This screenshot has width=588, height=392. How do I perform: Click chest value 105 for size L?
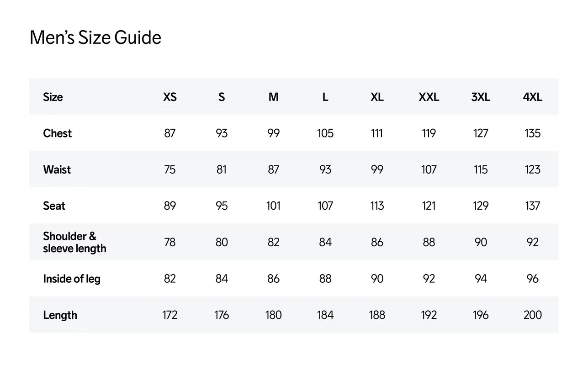tap(325, 133)
